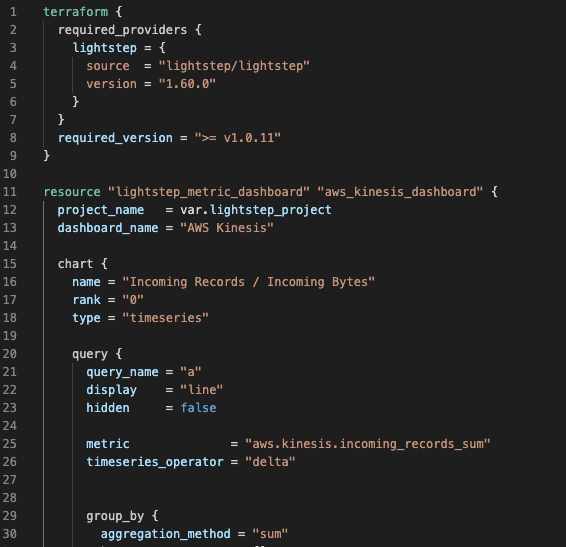Click the terraform keyword on line 1
Viewport: 566px width, 547px height.
coord(75,12)
